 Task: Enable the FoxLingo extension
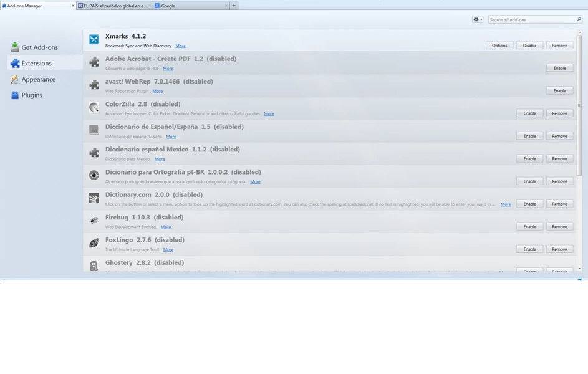tap(529, 249)
